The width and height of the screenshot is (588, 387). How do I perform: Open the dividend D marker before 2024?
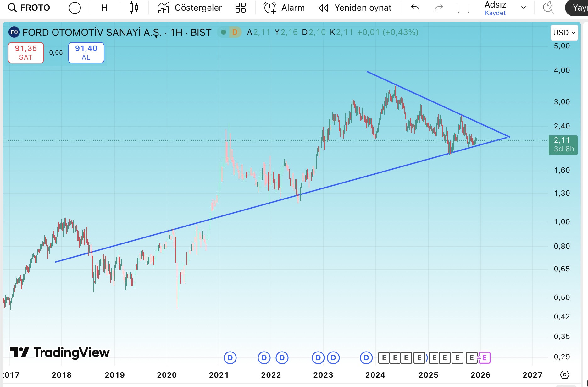click(x=366, y=358)
